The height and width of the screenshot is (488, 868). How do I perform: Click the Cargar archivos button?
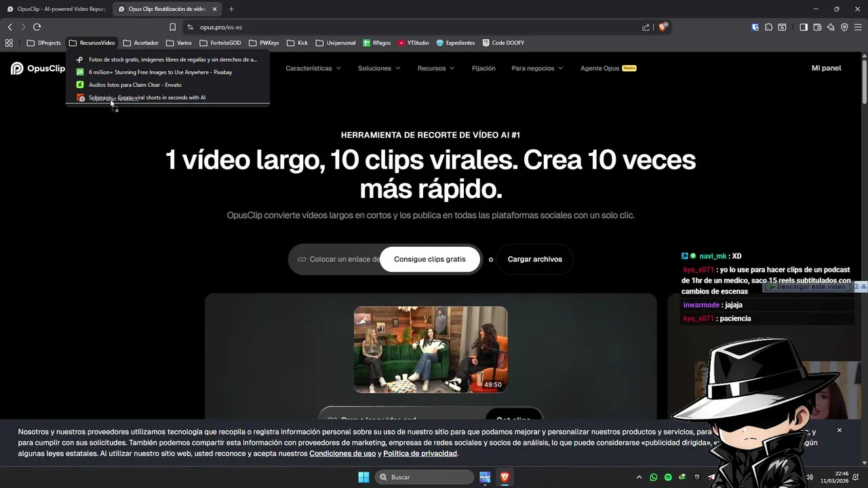(535, 259)
